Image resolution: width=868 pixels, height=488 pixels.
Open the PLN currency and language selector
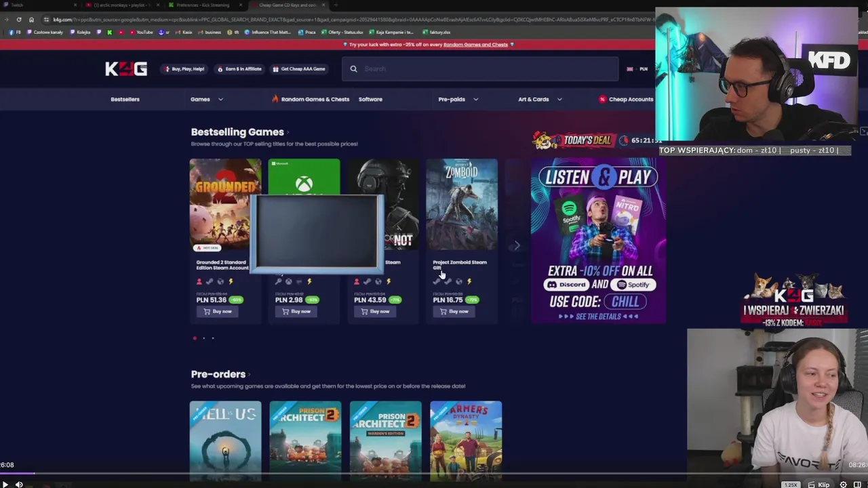point(637,68)
